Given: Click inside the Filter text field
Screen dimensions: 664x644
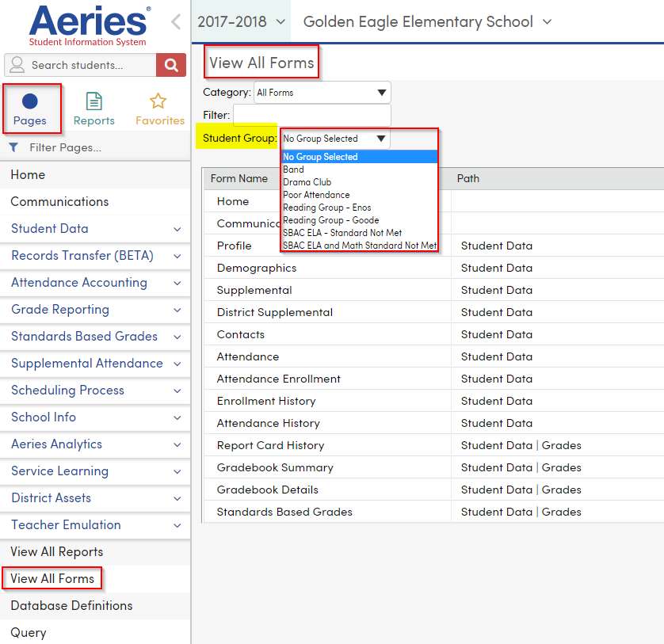Looking at the screenshot, I should 311,115.
